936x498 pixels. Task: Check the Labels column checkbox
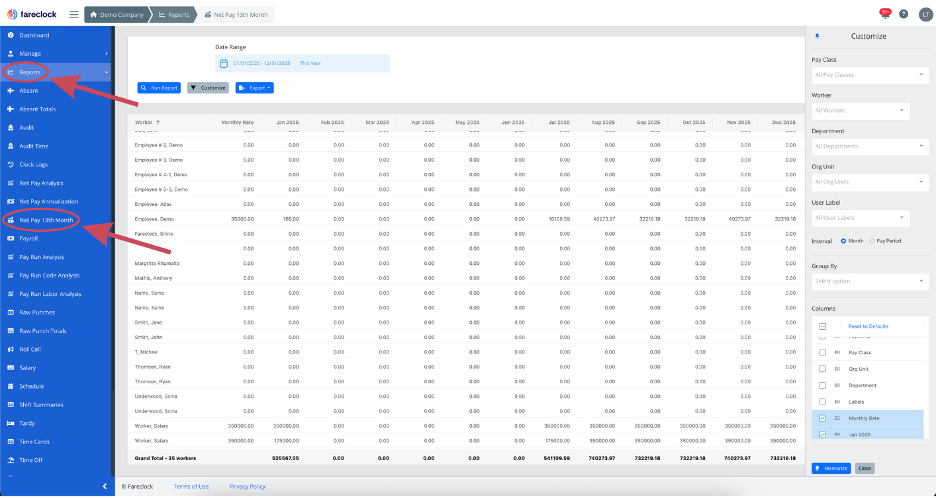point(823,402)
